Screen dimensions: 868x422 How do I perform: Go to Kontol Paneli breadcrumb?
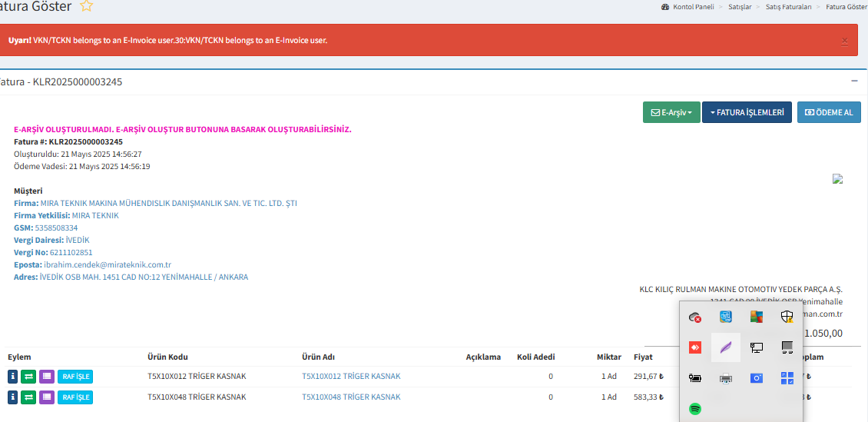(x=693, y=7)
